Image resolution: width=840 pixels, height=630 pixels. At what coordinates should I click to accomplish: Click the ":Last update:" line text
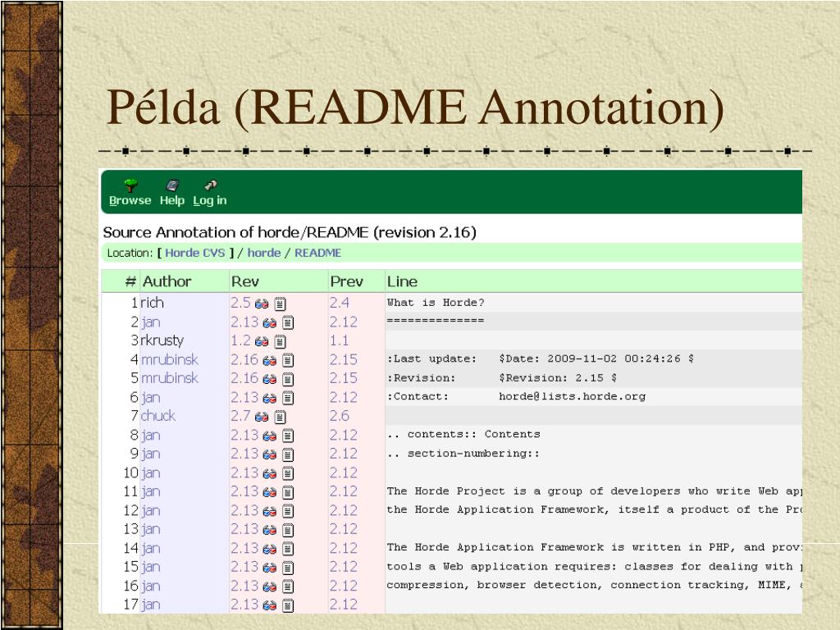[x=431, y=359]
